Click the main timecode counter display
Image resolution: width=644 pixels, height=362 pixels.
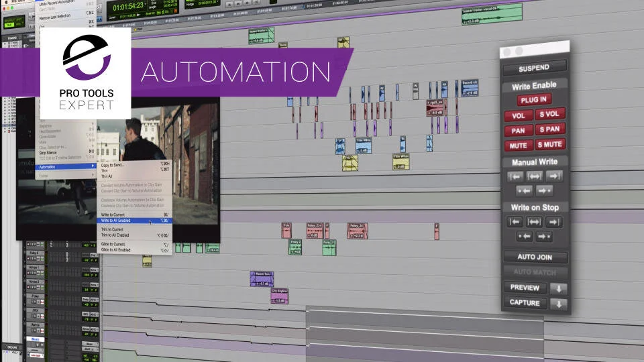click(128, 7)
